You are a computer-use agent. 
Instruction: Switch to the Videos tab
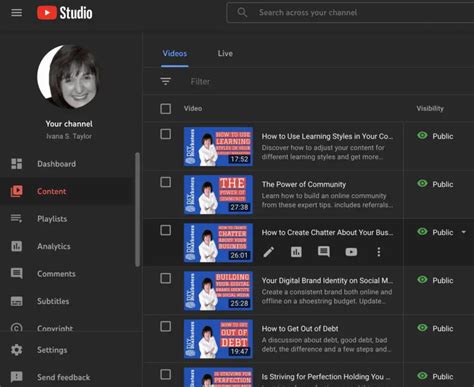click(175, 54)
